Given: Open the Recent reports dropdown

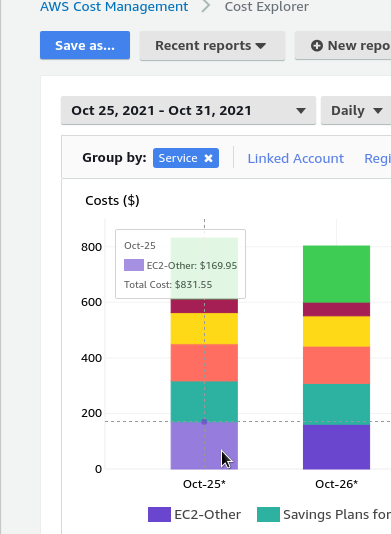Looking at the screenshot, I should click(x=212, y=46).
